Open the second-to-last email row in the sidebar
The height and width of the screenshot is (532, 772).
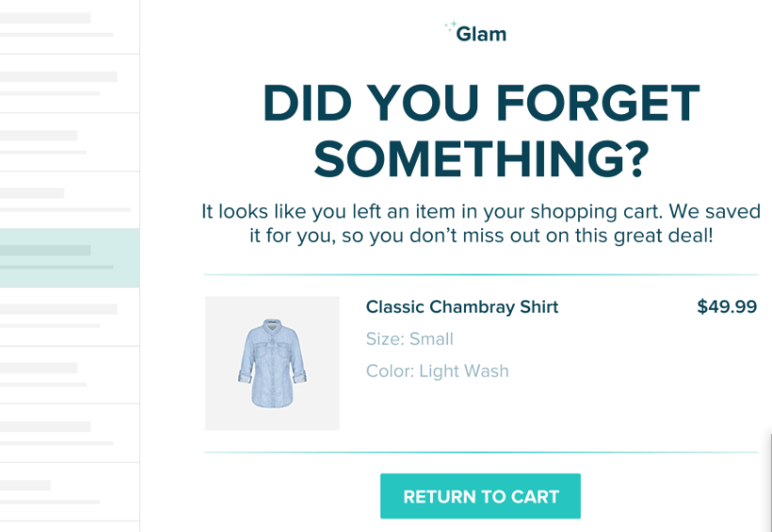tap(70, 433)
